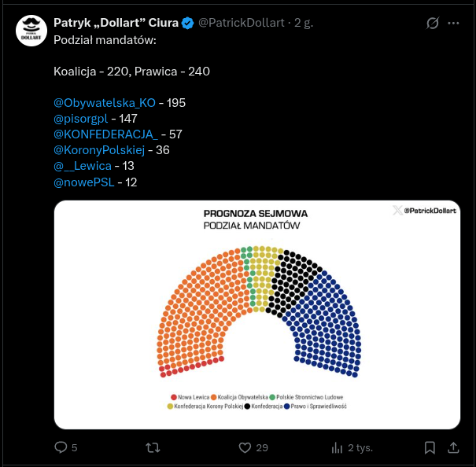Bookmark this post
Viewport: 476px width, 467px height.
430,447
